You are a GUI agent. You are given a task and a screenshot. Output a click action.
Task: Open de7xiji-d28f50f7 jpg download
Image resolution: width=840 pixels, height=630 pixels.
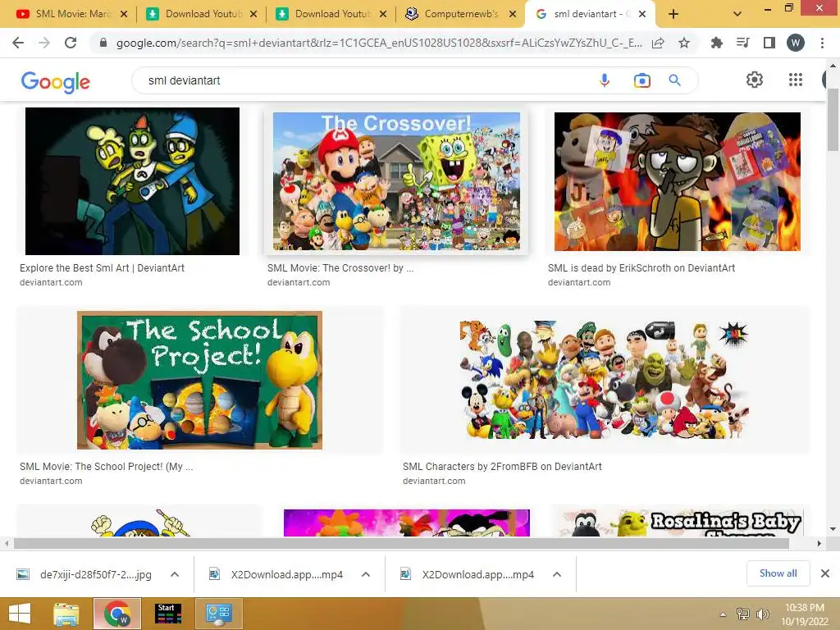tap(96, 574)
